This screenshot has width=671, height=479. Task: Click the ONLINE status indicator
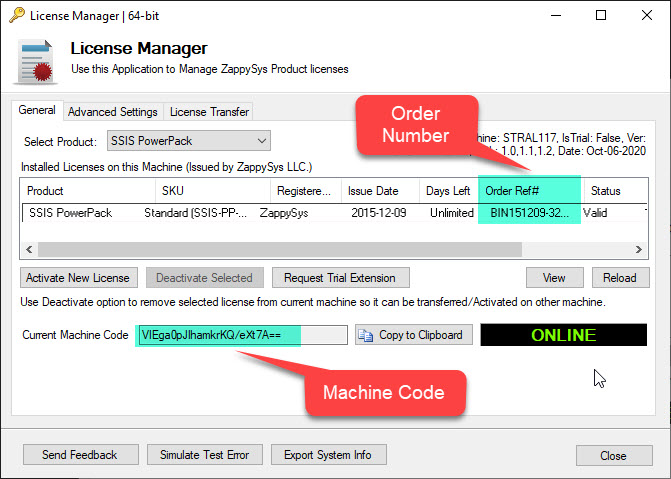(x=564, y=335)
